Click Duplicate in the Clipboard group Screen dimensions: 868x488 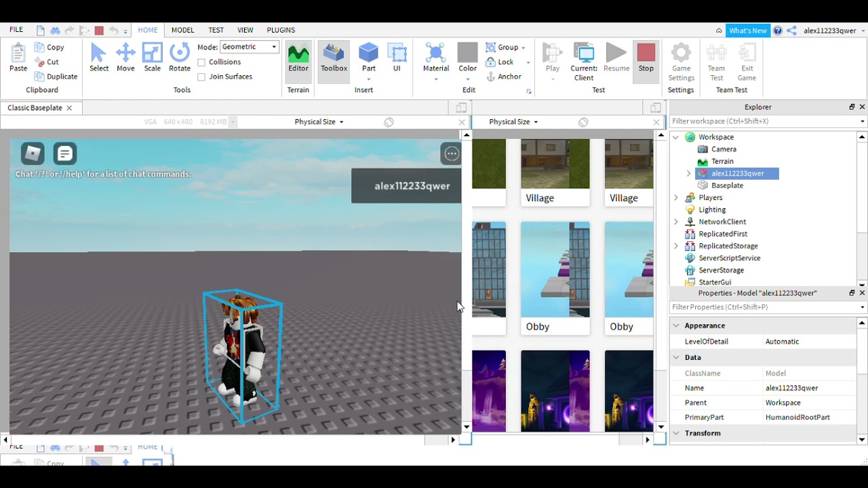(56, 77)
